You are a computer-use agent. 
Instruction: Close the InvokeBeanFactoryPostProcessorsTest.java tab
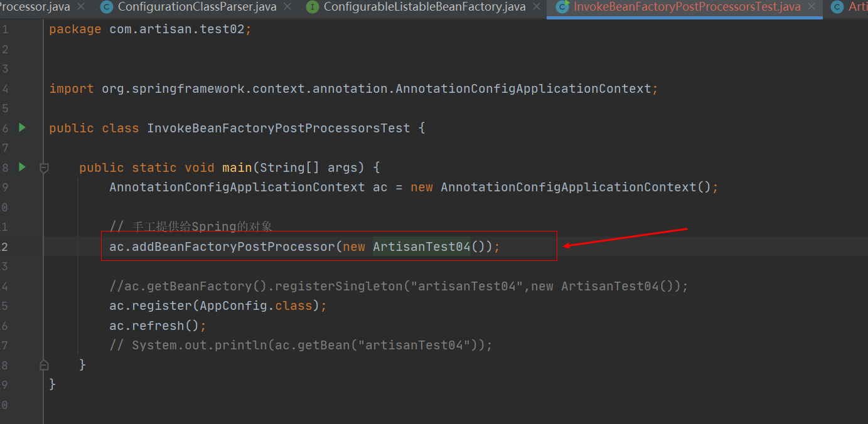point(812,7)
